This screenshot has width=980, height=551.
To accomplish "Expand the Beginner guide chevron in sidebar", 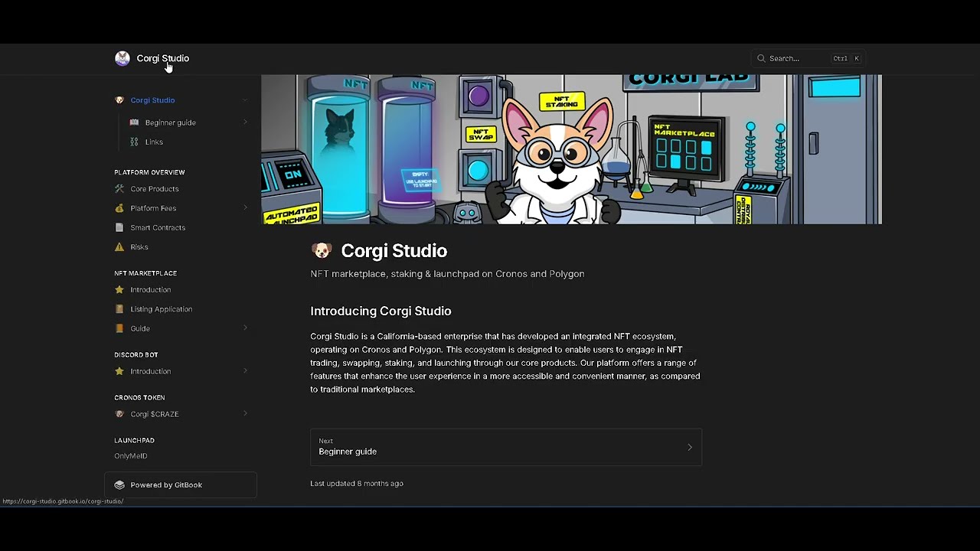I will point(245,122).
